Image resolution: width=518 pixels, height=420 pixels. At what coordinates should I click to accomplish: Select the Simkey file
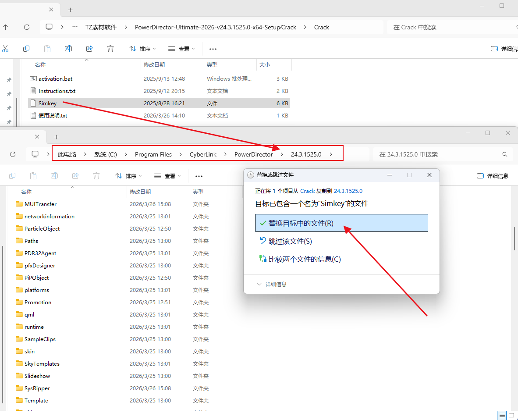159,103
